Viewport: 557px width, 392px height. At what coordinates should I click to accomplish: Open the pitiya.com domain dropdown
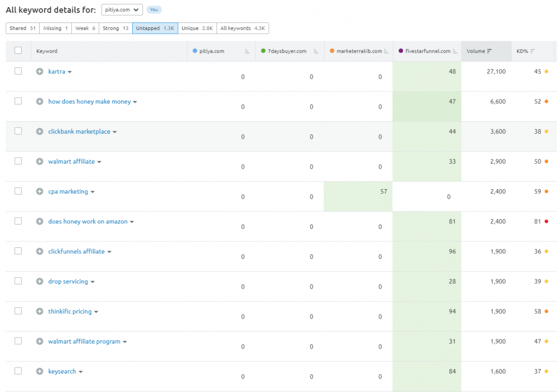pyautogui.click(x=122, y=10)
